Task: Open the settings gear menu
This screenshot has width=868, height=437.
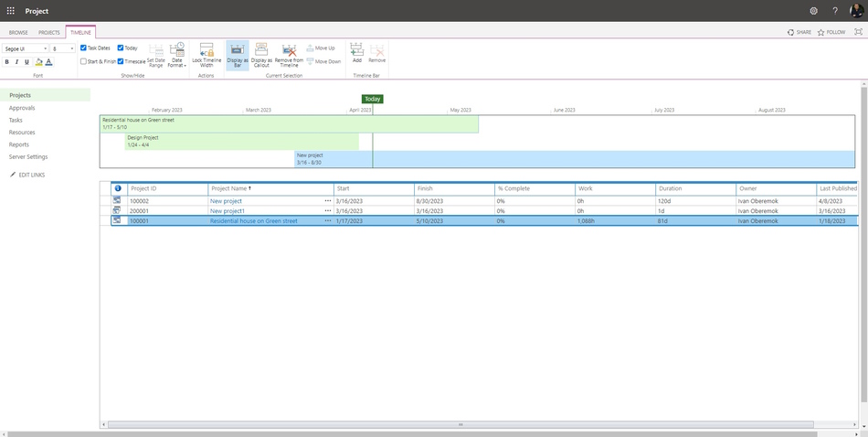Action: click(x=813, y=11)
